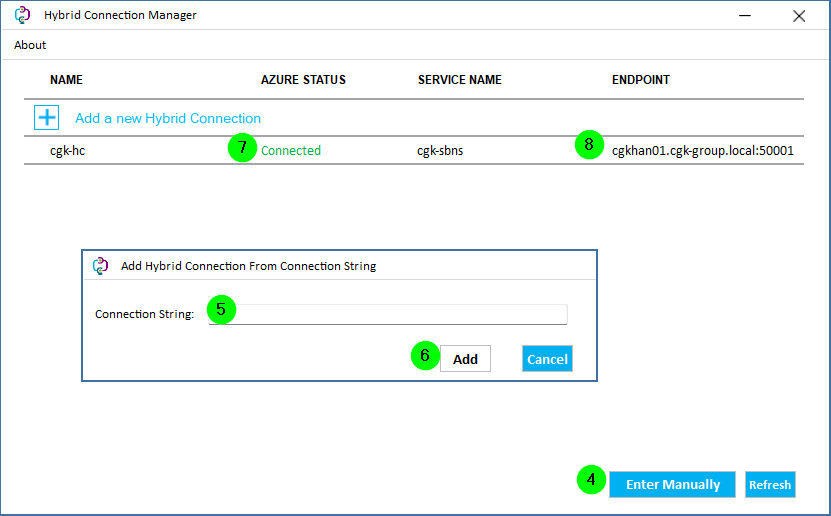Click the cgkhan01.cgk-group.local:50001 endpoint

coord(703,150)
